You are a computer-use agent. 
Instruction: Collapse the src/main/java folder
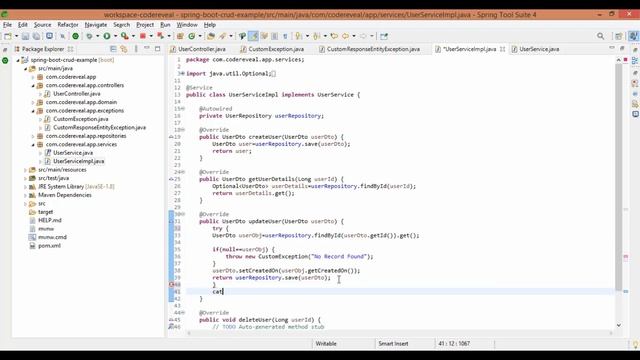pos(25,69)
